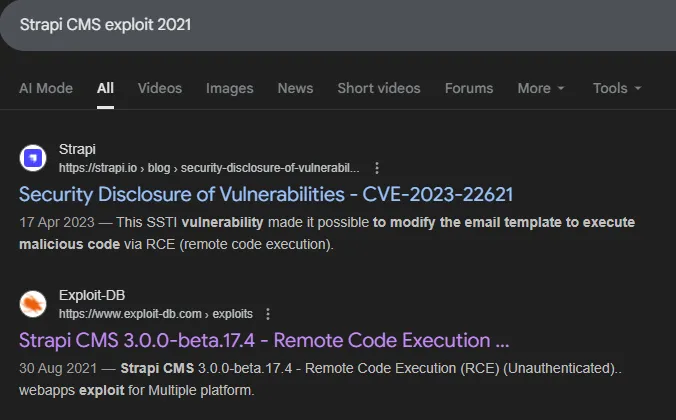This screenshot has height=420, width=676.
Task: Click the Strapi site favicon
Action: coord(33,158)
